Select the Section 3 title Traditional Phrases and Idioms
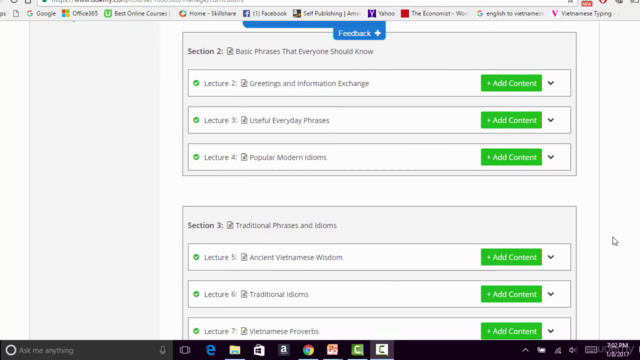This screenshot has width=640, height=360. [x=286, y=225]
